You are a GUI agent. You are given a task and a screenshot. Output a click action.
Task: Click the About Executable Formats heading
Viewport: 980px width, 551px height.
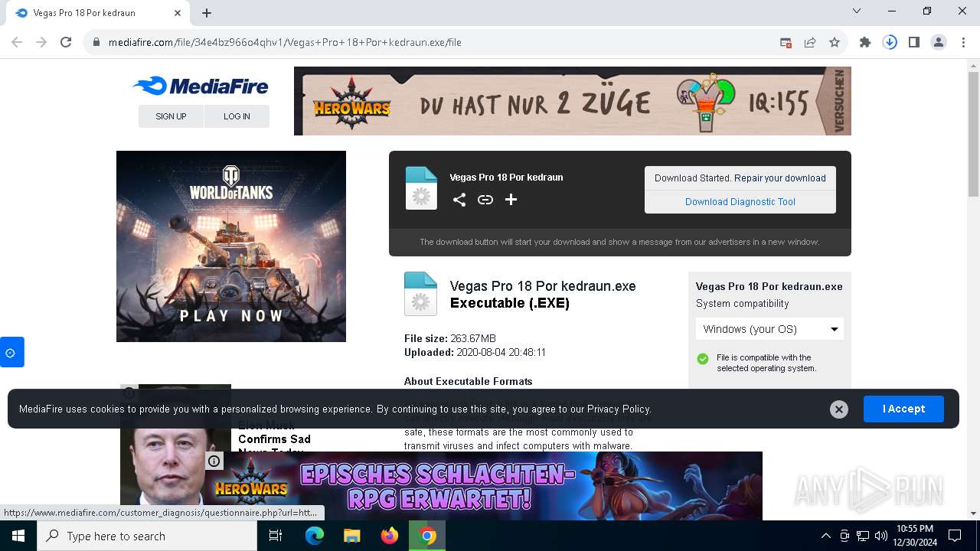[469, 381]
